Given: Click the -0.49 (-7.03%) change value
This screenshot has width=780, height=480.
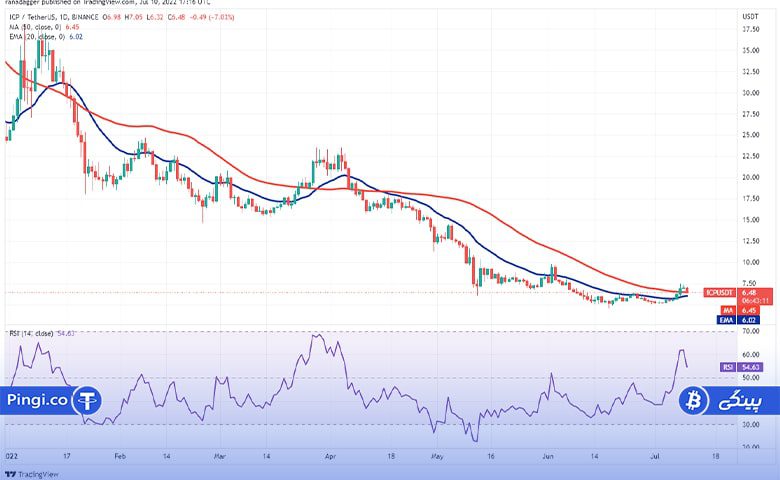Looking at the screenshot, I should point(212,17).
